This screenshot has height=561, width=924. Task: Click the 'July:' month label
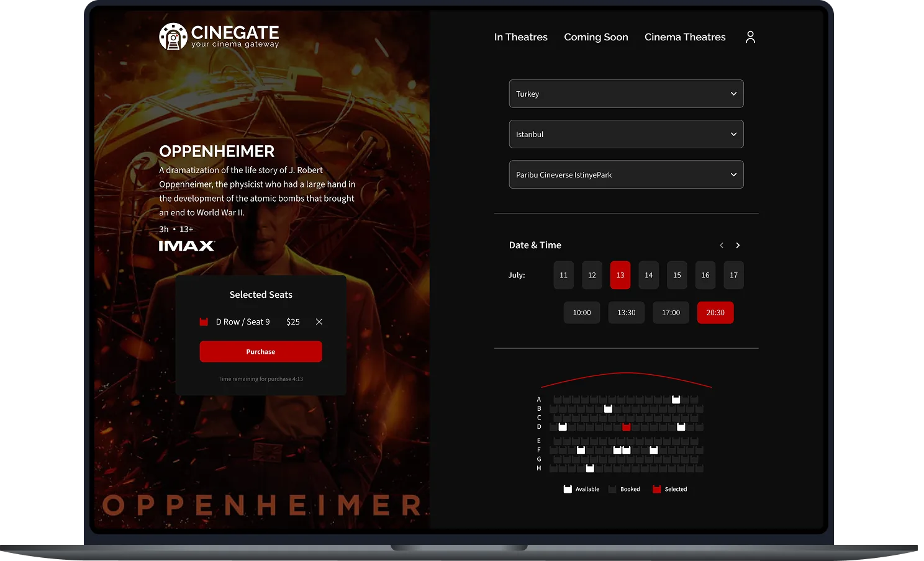[x=517, y=275]
